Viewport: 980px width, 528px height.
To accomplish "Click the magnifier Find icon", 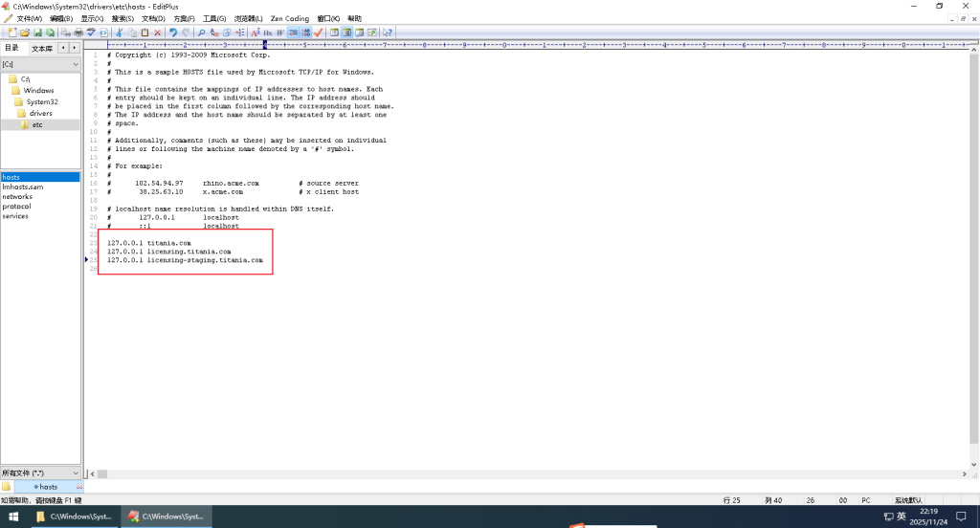I will coord(201,33).
